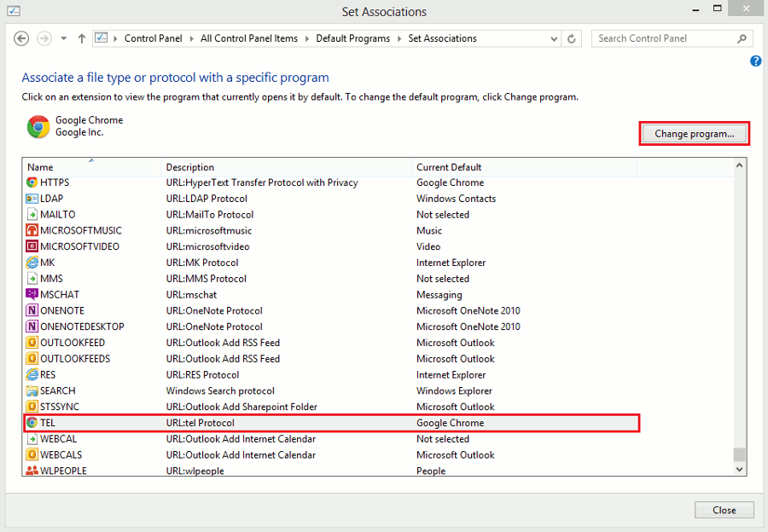The width and height of the screenshot is (768, 532).
Task: Select the MAILTO protocol name
Action: (58, 214)
